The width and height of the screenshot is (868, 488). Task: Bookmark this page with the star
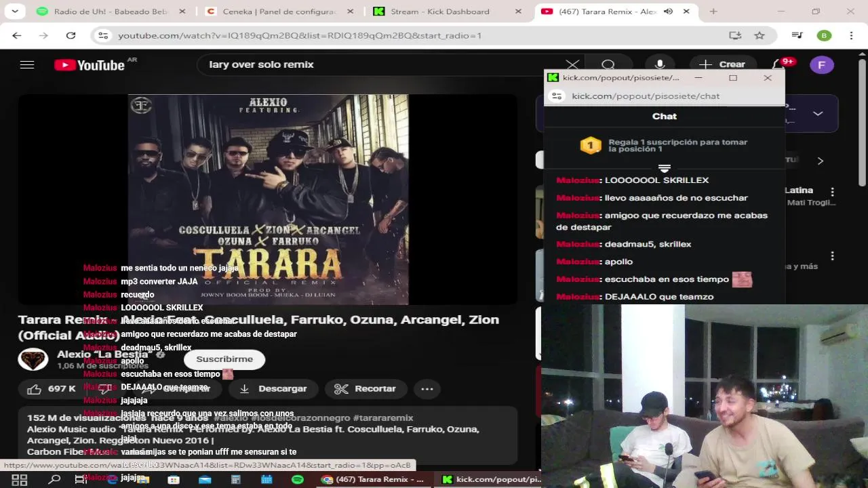click(x=759, y=35)
